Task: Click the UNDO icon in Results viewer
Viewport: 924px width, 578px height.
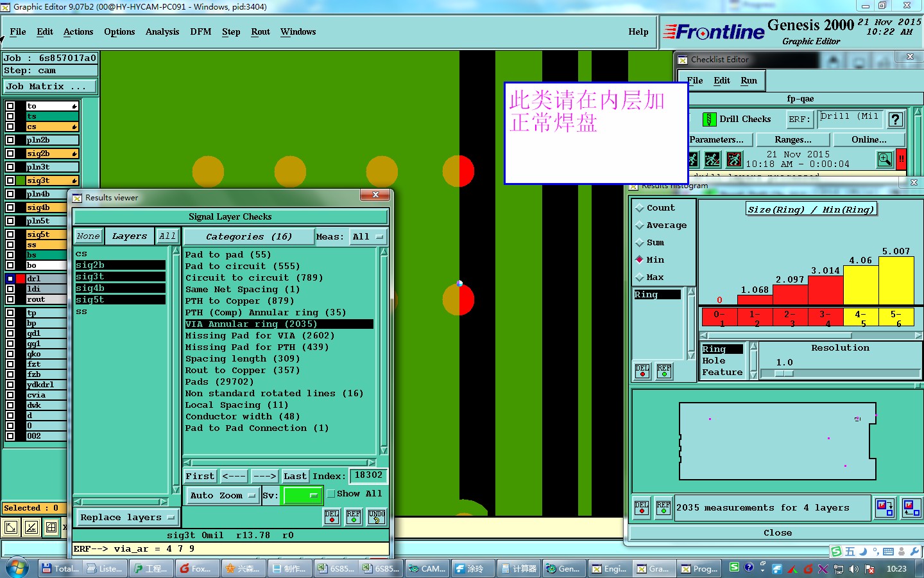Action: [x=377, y=516]
